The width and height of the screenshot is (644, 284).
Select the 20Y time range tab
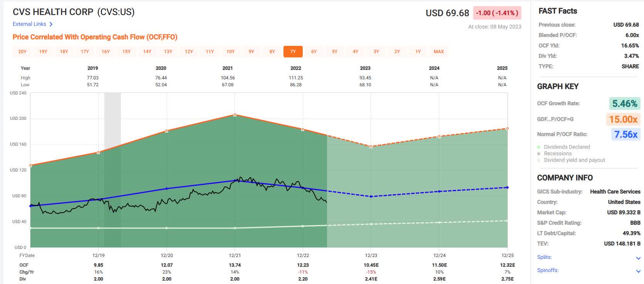click(x=22, y=52)
